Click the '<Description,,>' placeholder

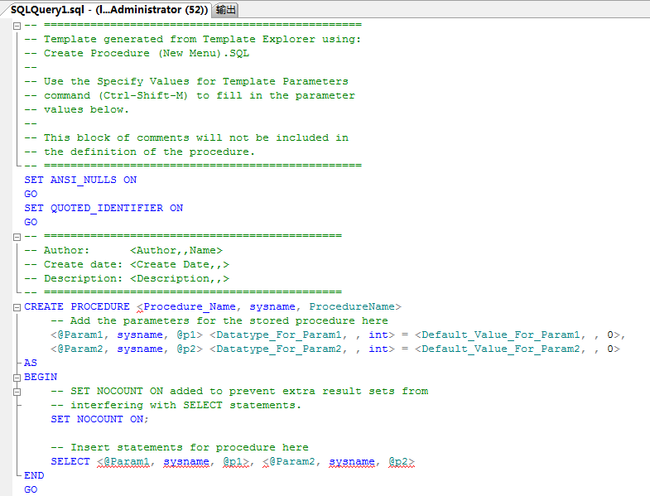tap(179, 278)
